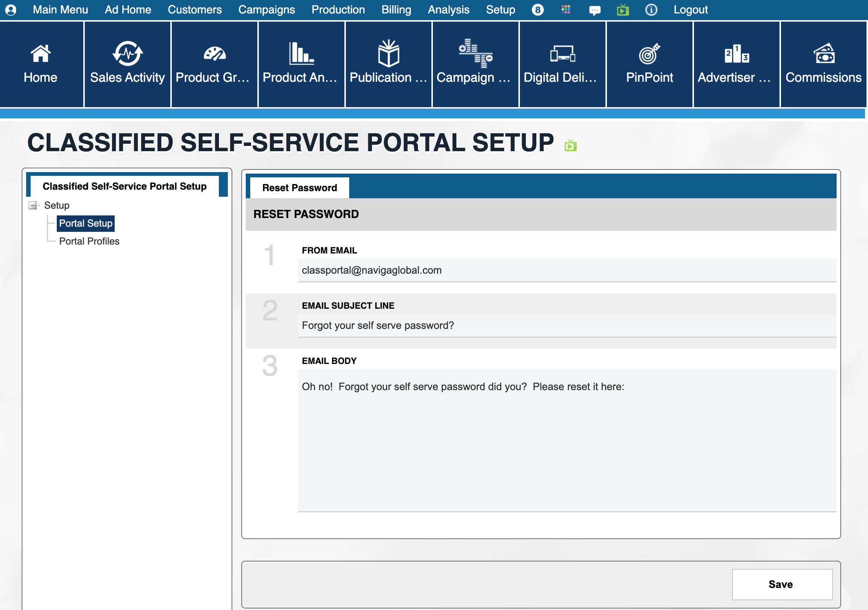Click Logout link

690,10
